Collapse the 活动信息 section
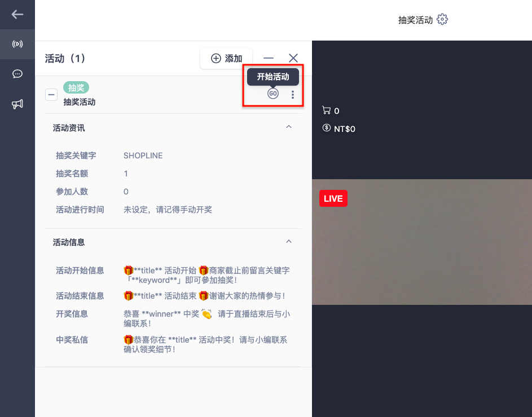Image resolution: width=532 pixels, height=417 pixels. point(289,241)
